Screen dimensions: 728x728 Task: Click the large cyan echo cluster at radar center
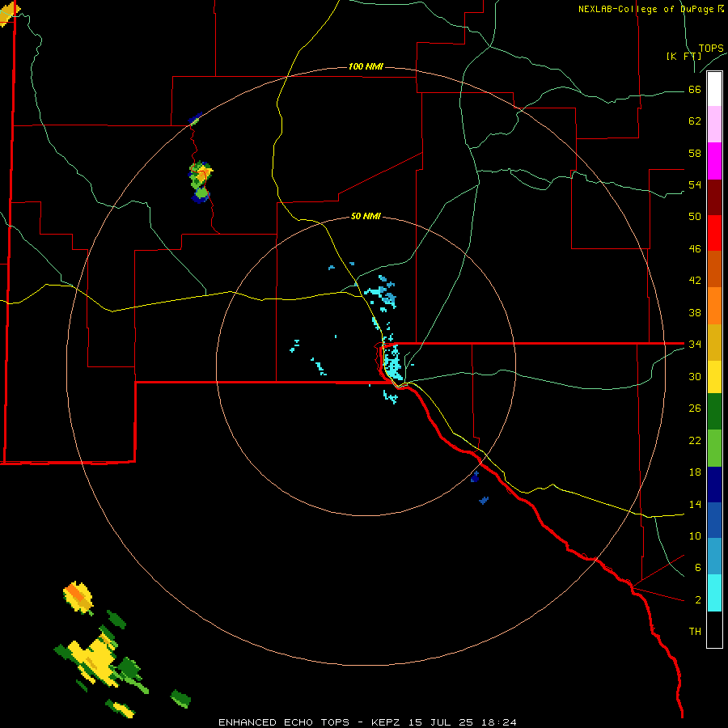click(x=393, y=362)
